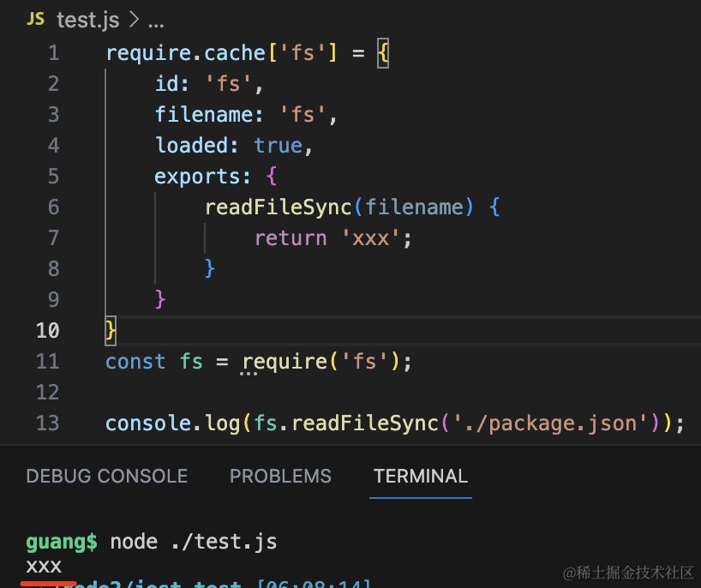The width and height of the screenshot is (701, 588).
Task: Click the 'node ./test.js' command in terminal
Action: [194, 542]
